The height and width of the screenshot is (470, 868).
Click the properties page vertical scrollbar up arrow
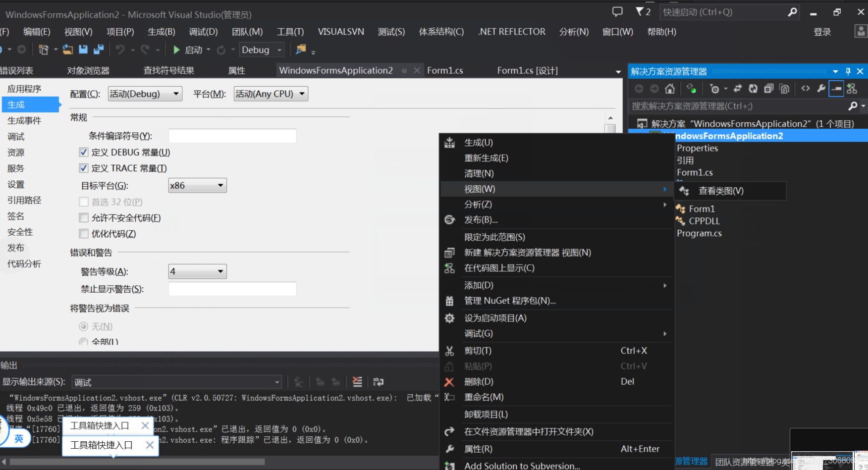coord(610,118)
